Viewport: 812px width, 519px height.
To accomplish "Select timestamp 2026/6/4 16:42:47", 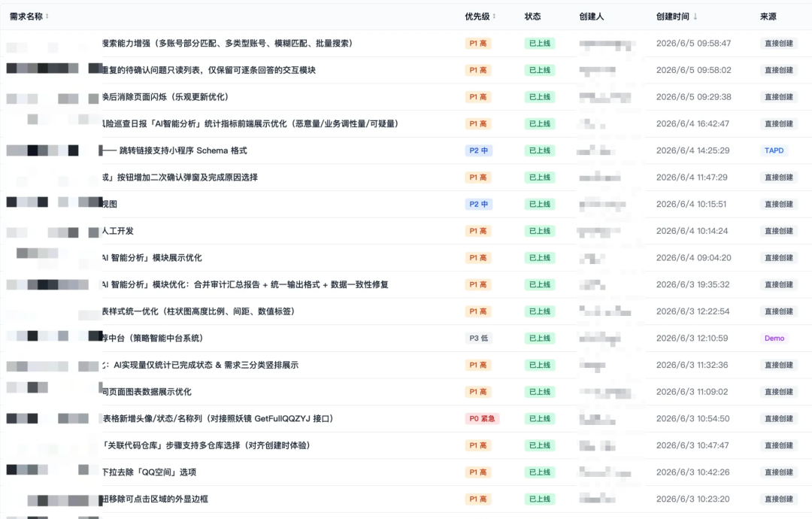I will [x=692, y=124].
